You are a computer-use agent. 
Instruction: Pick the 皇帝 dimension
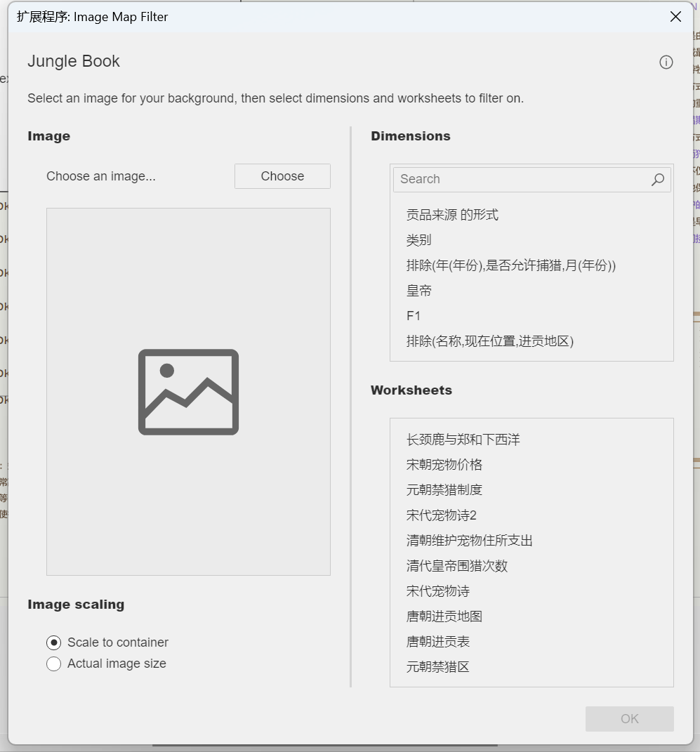coord(419,291)
